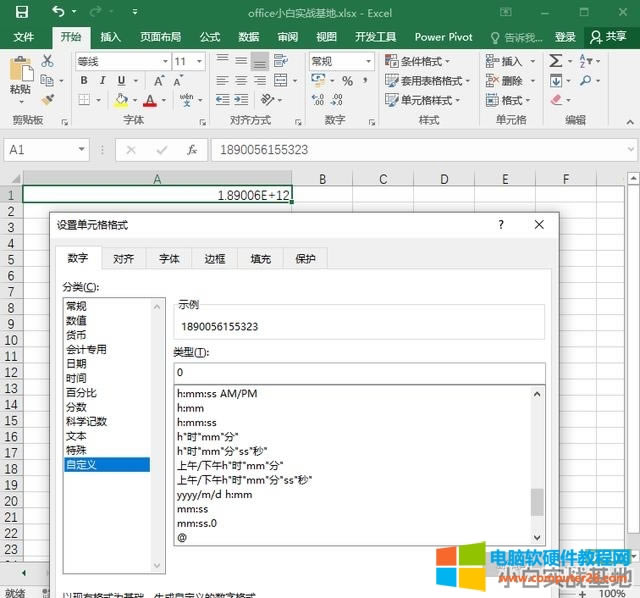Click the Cut scissors icon

point(47,61)
